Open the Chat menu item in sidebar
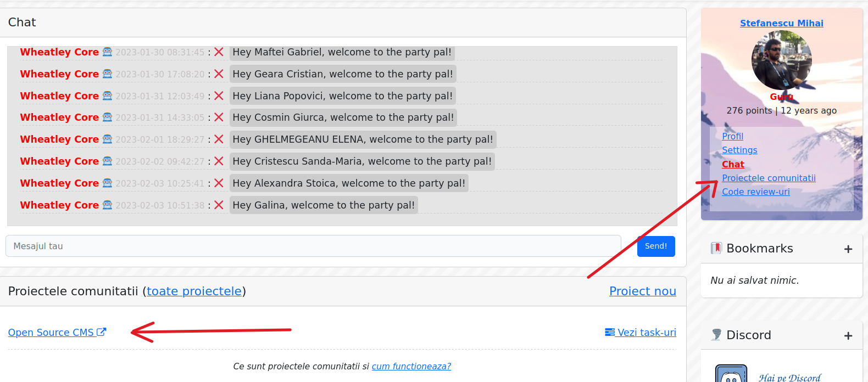Image resolution: width=868 pixels, height=382 pixels. 733,164
